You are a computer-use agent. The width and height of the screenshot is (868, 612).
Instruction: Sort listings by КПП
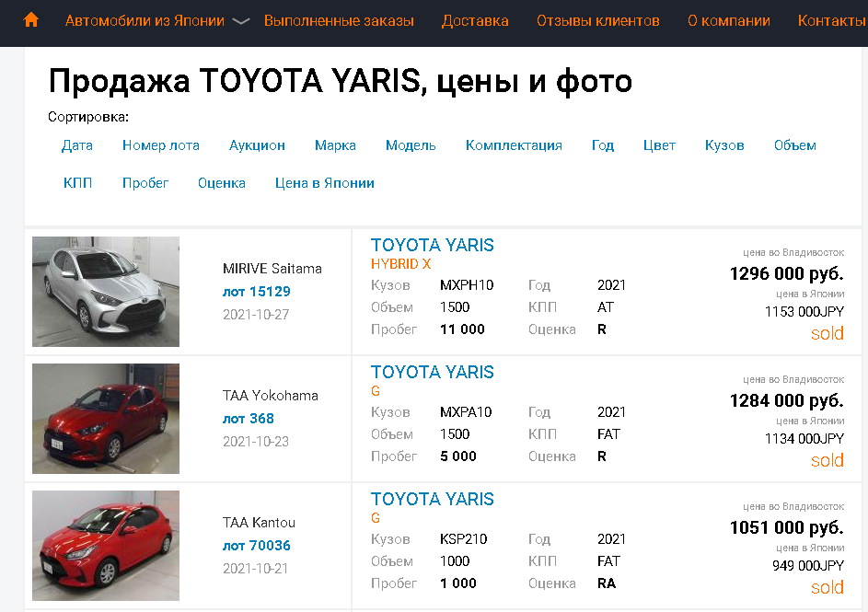(x=77, y=183)
